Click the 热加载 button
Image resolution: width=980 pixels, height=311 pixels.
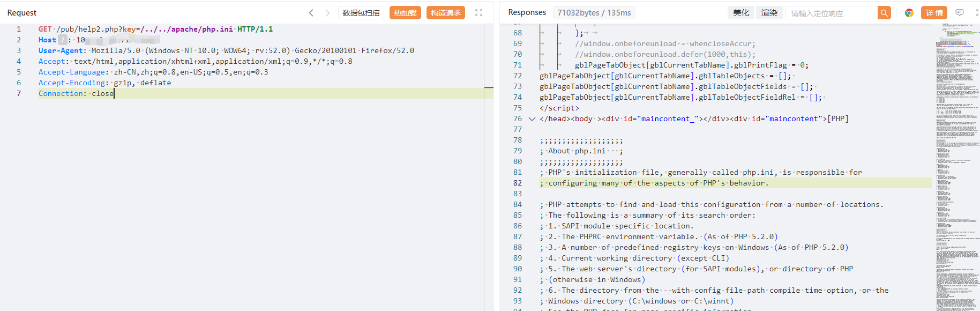pos(405,13)
